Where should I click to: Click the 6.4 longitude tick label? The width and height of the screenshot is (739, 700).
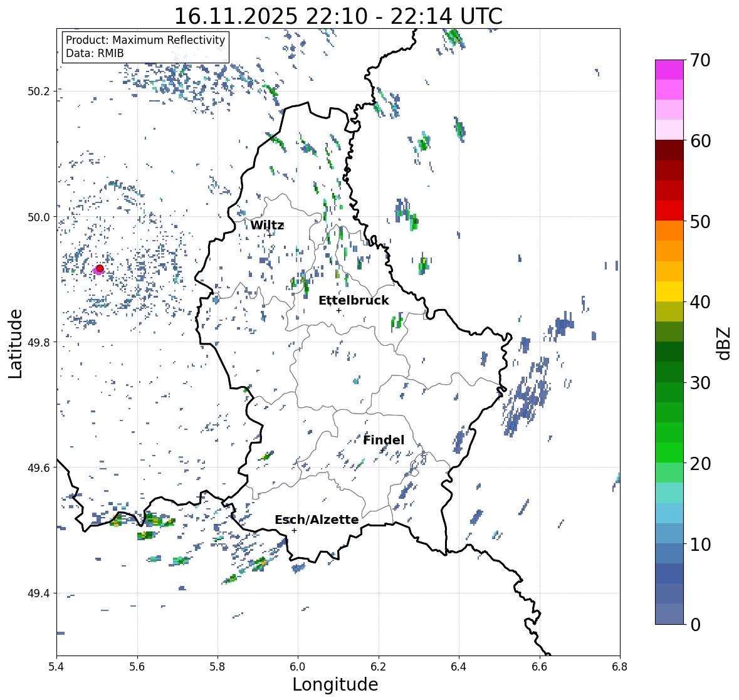(459, 666)
